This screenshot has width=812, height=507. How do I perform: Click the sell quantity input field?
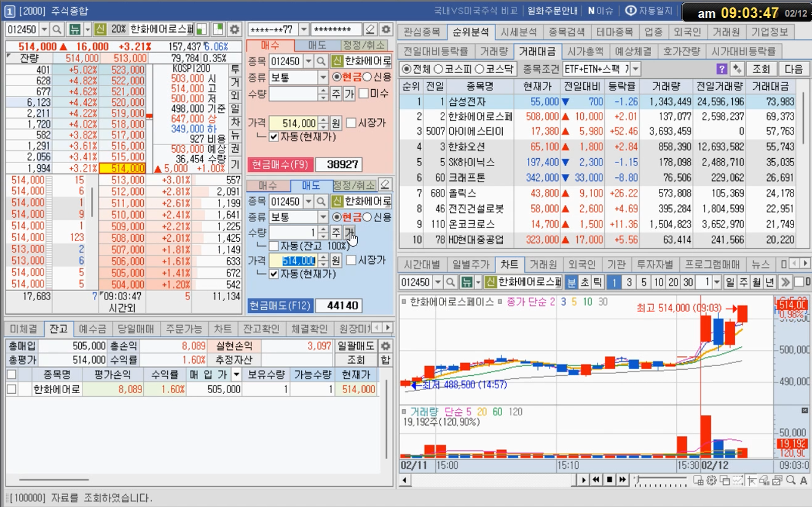pyautogui.click(x=293, y=232)
